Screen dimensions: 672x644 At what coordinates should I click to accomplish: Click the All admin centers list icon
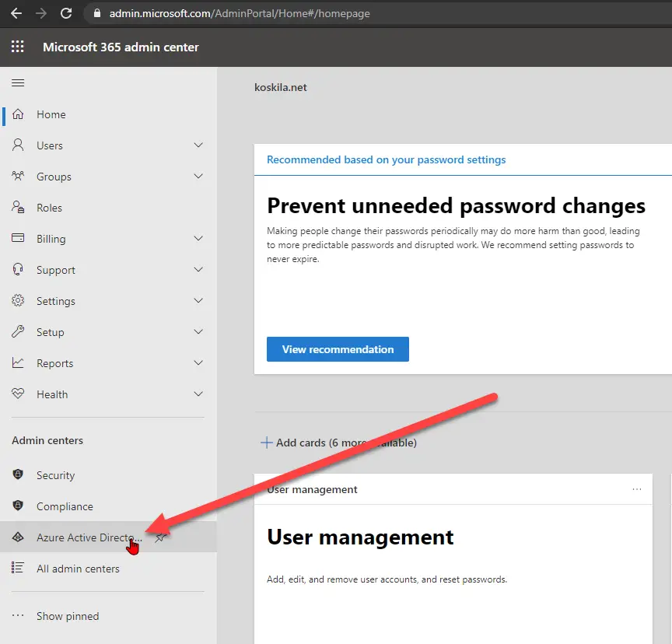click(19, 569)
